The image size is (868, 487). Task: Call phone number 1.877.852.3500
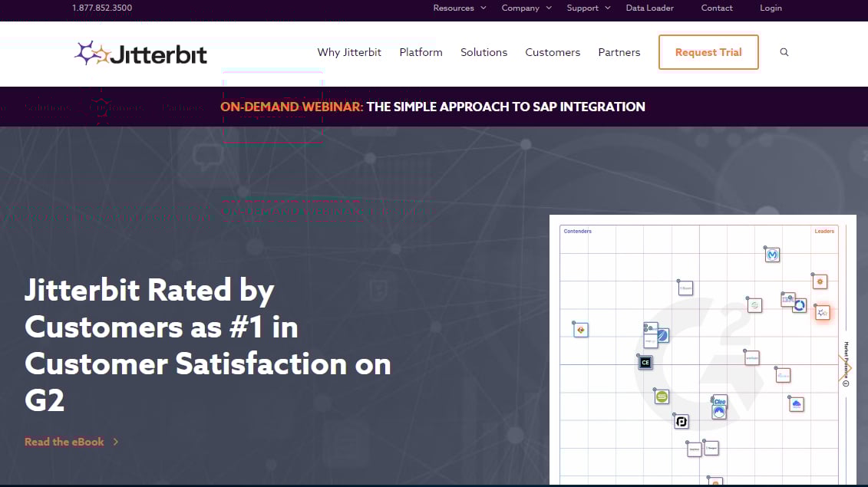pyautogui.click(x=102, y=8)
